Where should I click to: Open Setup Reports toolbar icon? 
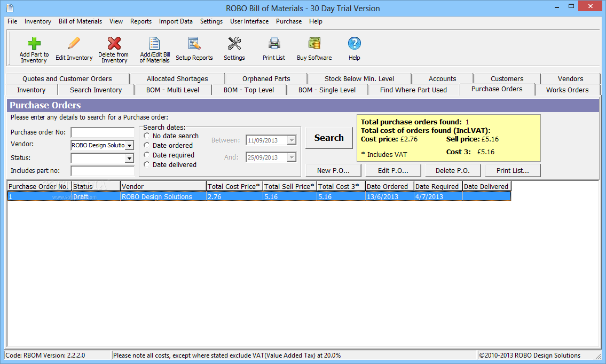[194, 43]
